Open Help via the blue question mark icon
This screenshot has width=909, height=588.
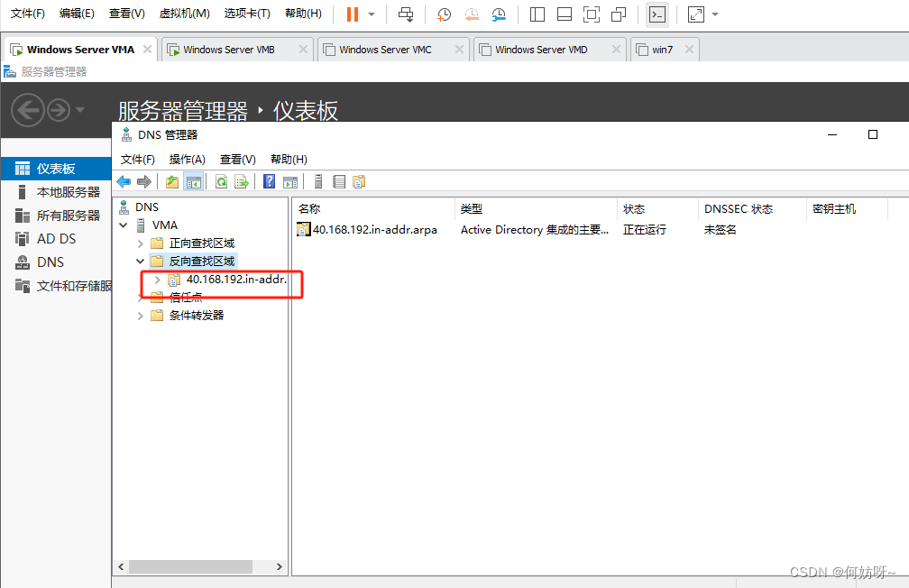pos(269,182)
